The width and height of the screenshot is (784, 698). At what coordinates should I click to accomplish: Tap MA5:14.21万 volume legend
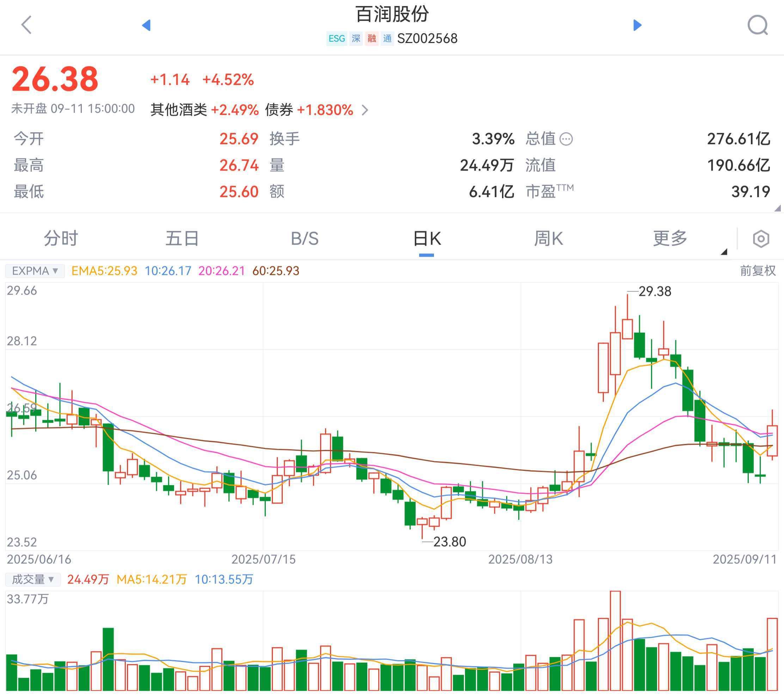tap(152, 579)
